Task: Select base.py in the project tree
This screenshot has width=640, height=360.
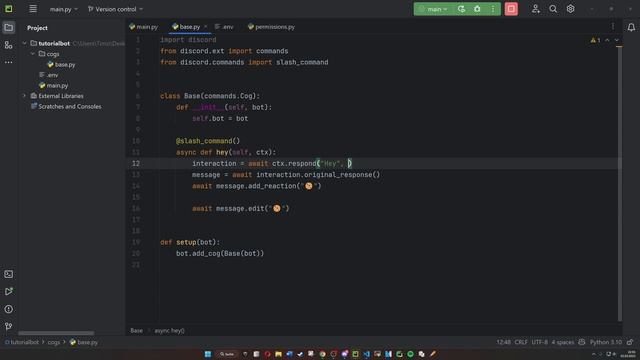Action: click(x=61, y=64)
